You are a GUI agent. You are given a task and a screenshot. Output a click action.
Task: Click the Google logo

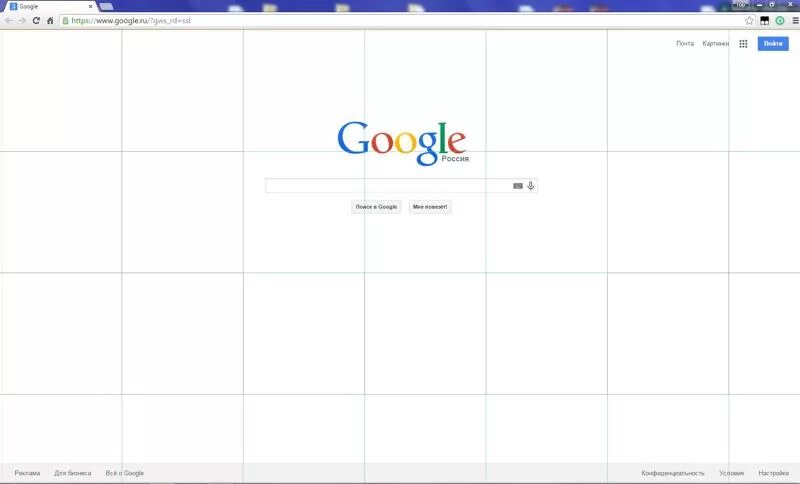pos(402,143)
